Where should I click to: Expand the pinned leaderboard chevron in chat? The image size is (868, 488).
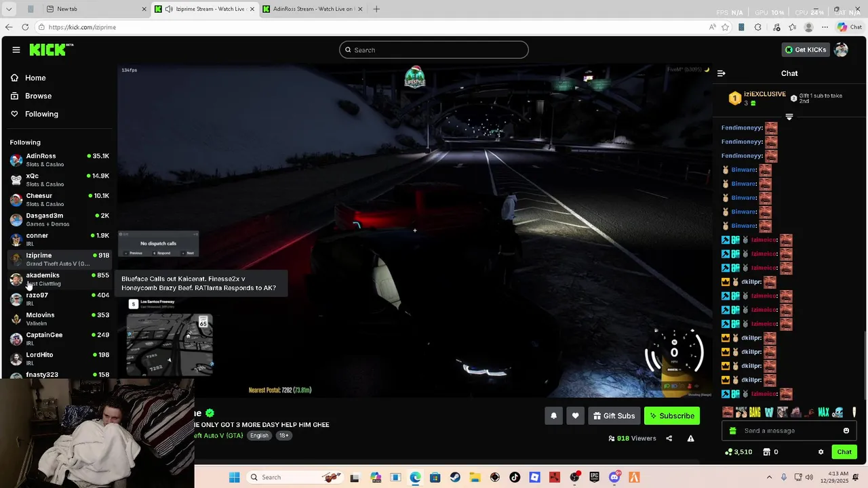pyautogui.click(x=789, y=117)
